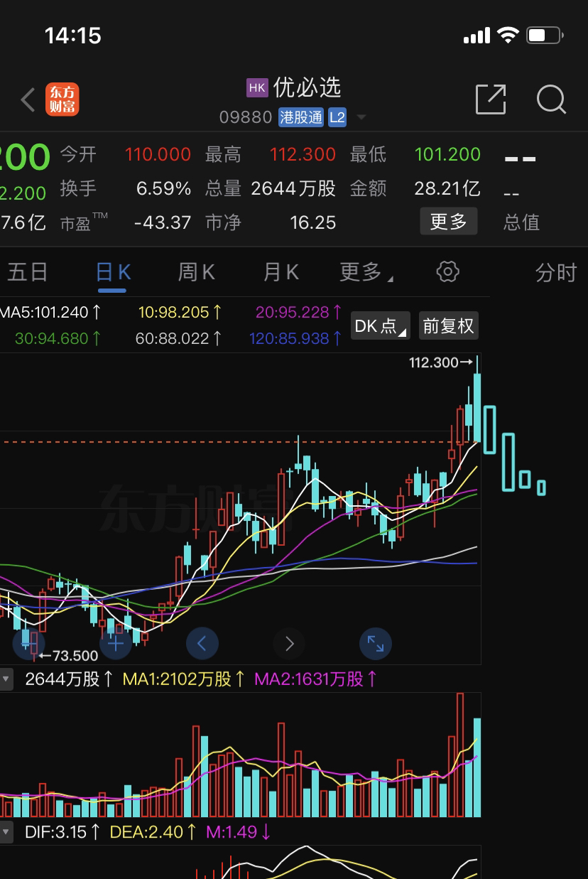
Task: Tap the 市净 16.25 value
Action: [312, 222]
